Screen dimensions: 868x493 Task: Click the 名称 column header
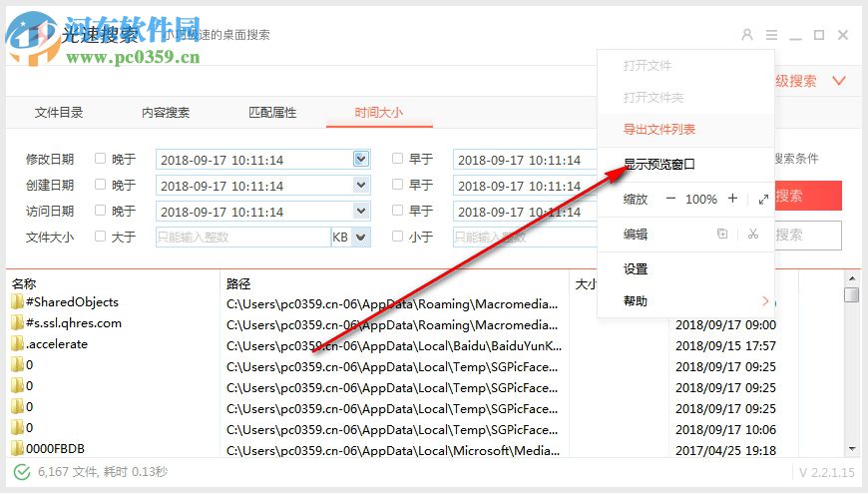coord(24,284)
